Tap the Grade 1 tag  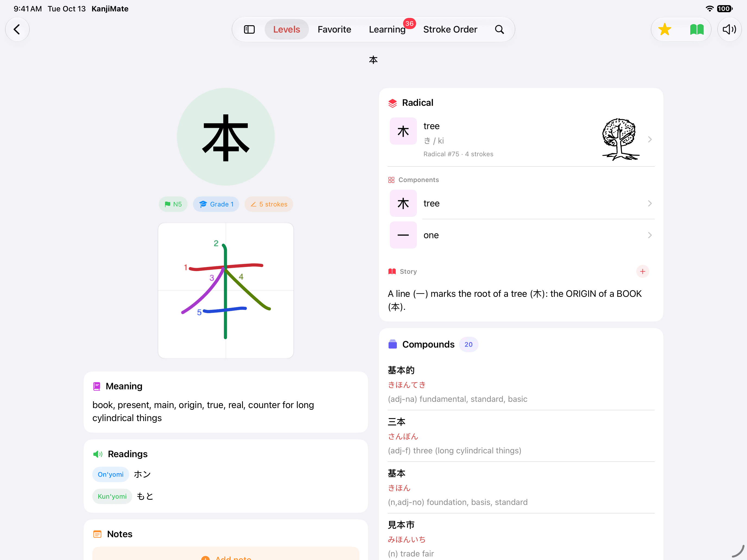(x=216, y=204)
